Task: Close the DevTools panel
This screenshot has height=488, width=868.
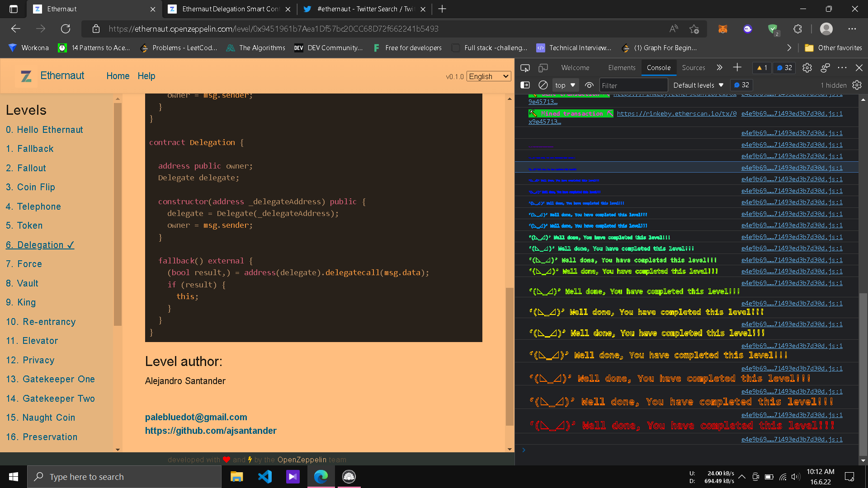Action: tap(859, 68)
